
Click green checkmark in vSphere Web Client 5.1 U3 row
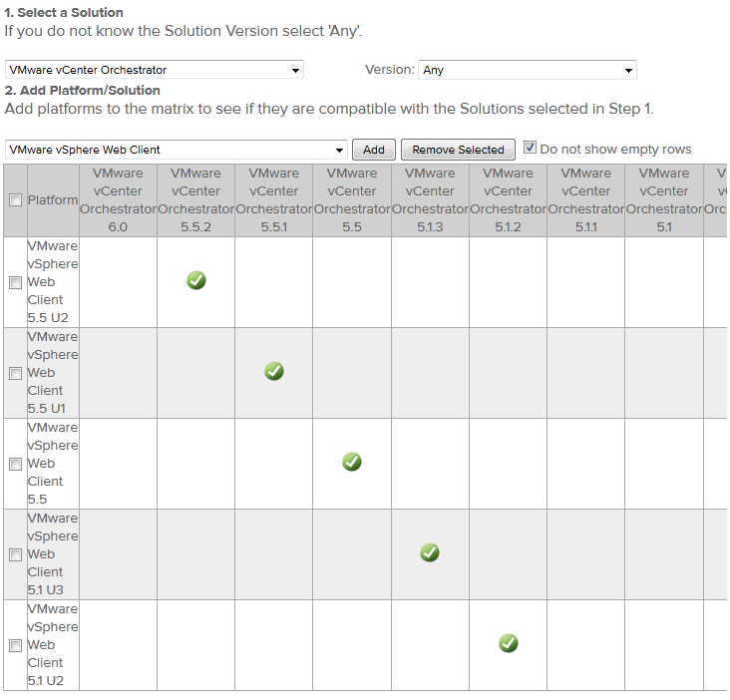430,552
